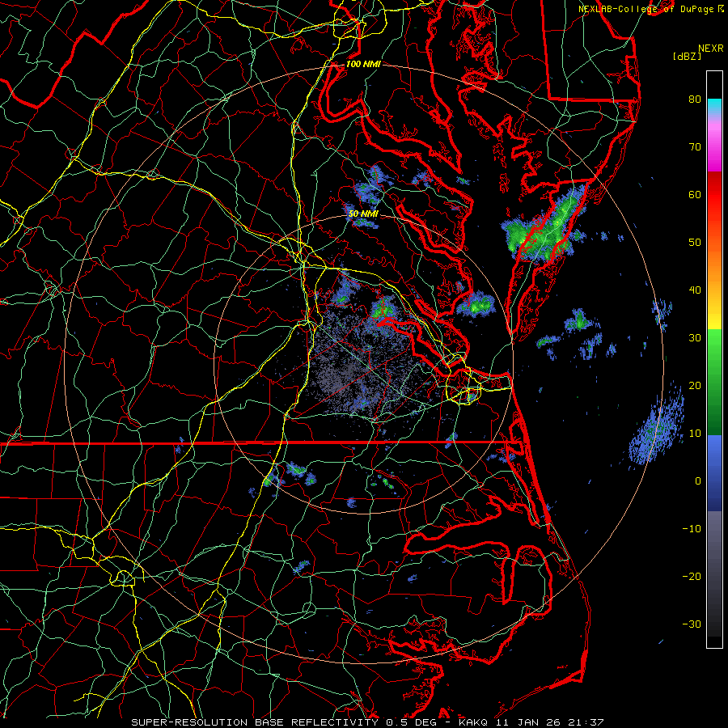
Task: Click the -30 dBZ scale label
Action: click(x=692, y=624)
